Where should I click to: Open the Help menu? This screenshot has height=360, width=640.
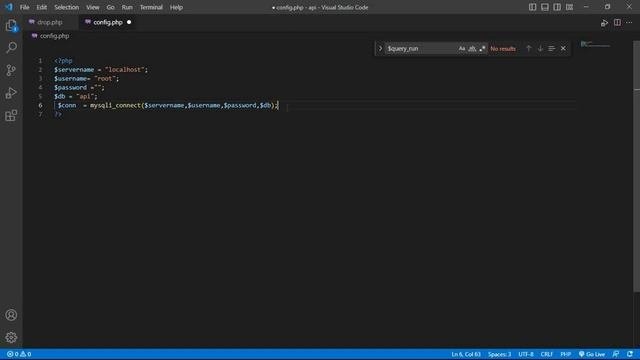point(176,7)
